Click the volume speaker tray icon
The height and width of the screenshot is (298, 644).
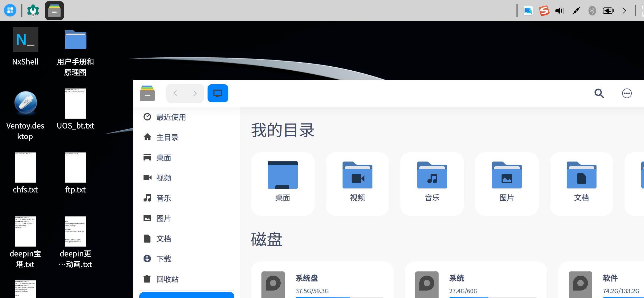(559, 11)
